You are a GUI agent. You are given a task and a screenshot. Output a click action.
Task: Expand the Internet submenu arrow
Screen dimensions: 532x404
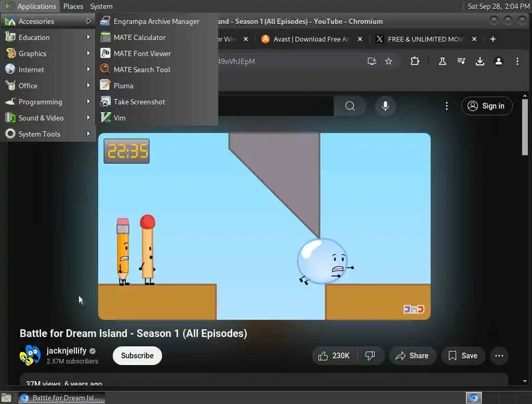coord(88,69)
